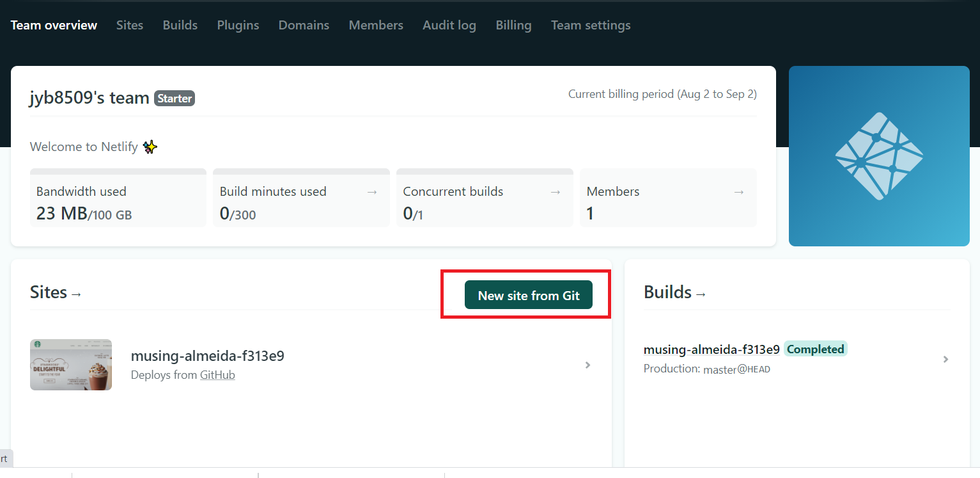980x478 pixels.
Task: Open the musing-almeida-f313e9 build entry
Action: 712,349
